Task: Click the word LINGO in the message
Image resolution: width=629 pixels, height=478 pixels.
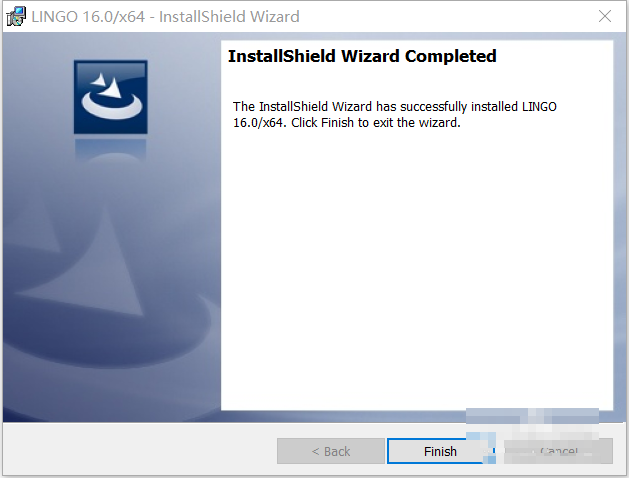Action: coord(539,107)
